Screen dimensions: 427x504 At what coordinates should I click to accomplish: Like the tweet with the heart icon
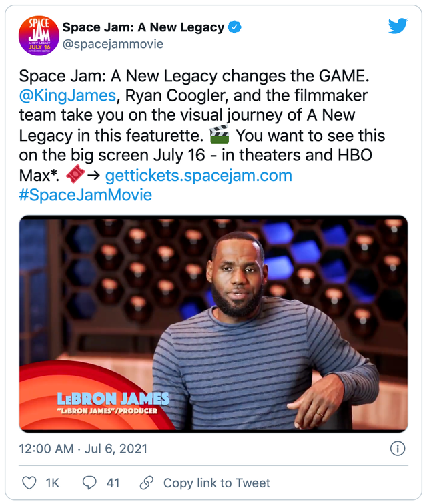[x=29, y=483]
